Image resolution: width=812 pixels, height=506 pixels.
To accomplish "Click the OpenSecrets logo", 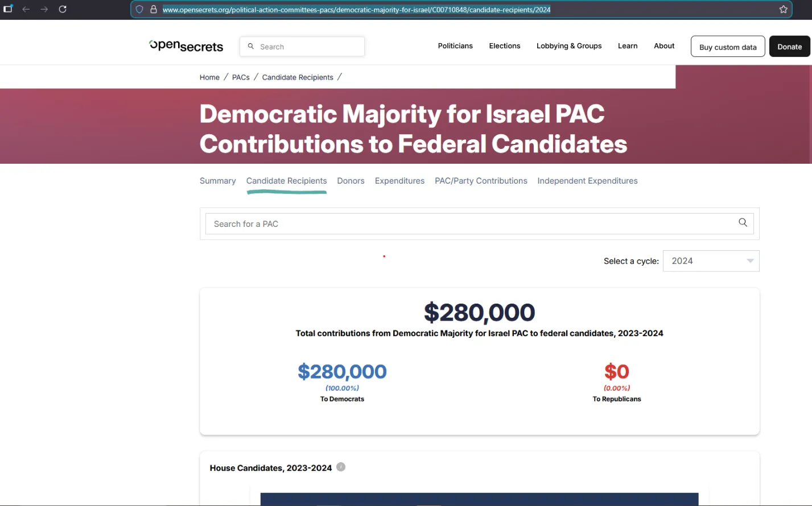I will (x=186, y=46).
